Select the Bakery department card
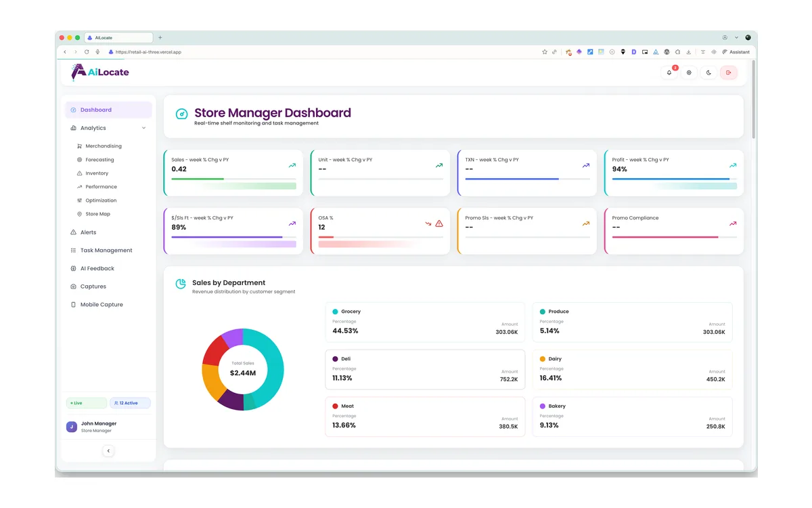 (632, 417)
